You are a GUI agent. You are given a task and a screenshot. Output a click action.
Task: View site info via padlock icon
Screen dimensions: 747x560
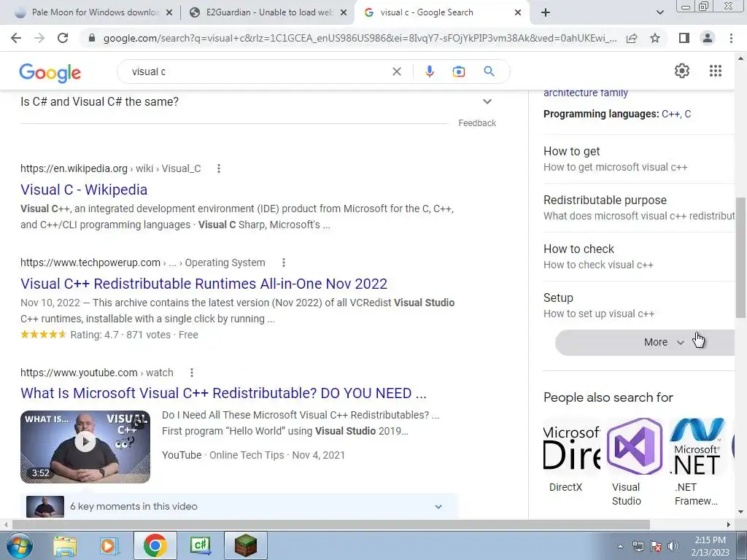click(92, 38)
